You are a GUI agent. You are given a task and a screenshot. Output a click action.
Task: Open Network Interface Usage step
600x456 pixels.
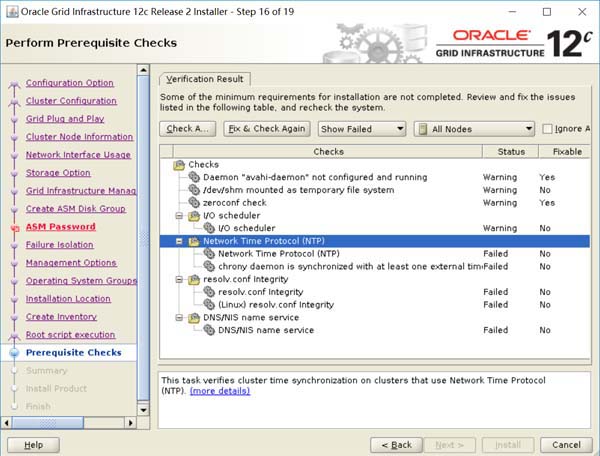[x=78, y=155]
